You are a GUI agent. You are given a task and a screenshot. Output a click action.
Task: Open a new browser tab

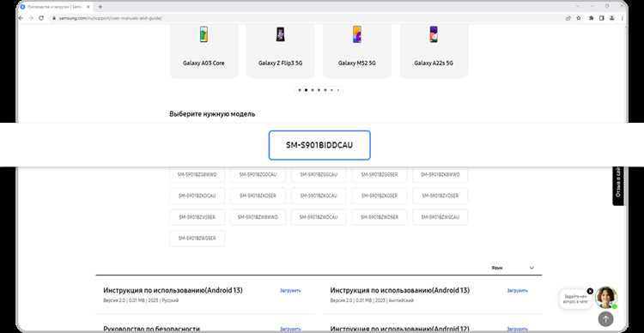pyautogui.click(x=100, y=7)
